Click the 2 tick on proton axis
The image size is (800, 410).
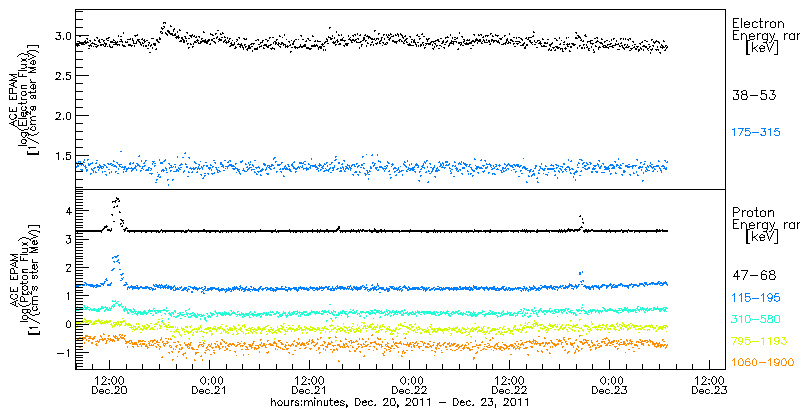click(67, 267)
